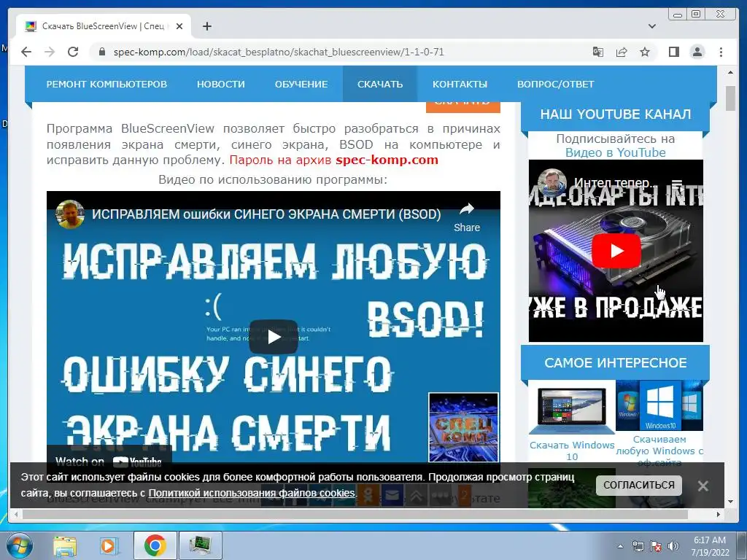
Task: Open a new tab with the plus button
Action: 206,26
